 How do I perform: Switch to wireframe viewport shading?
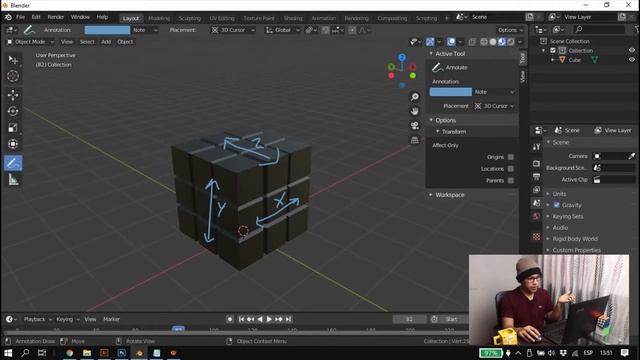[x=484, y=42]
